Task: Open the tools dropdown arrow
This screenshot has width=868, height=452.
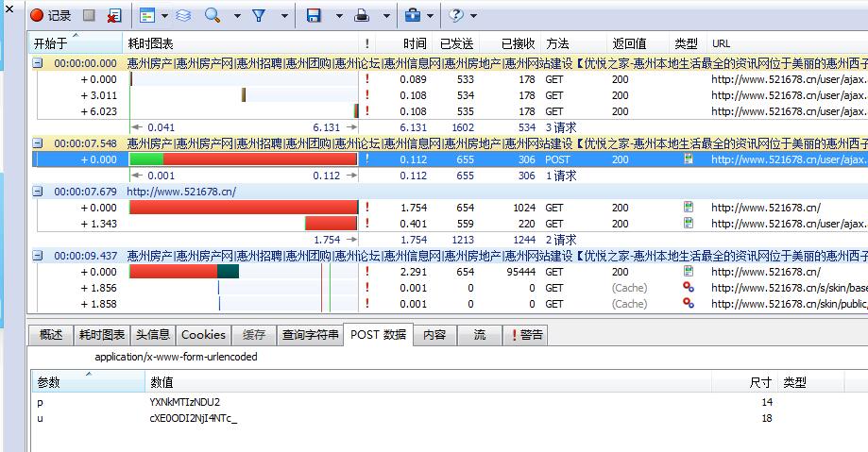Action: [430, 16]
